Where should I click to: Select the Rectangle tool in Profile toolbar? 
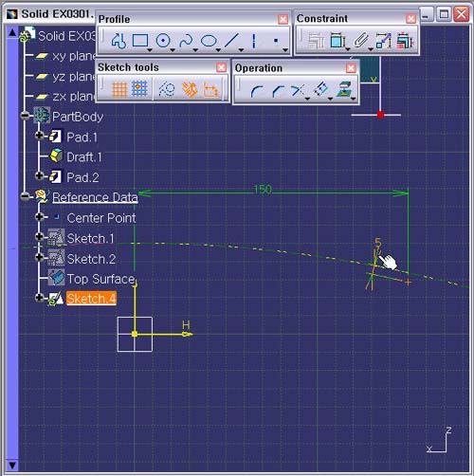tap(140, 41)
